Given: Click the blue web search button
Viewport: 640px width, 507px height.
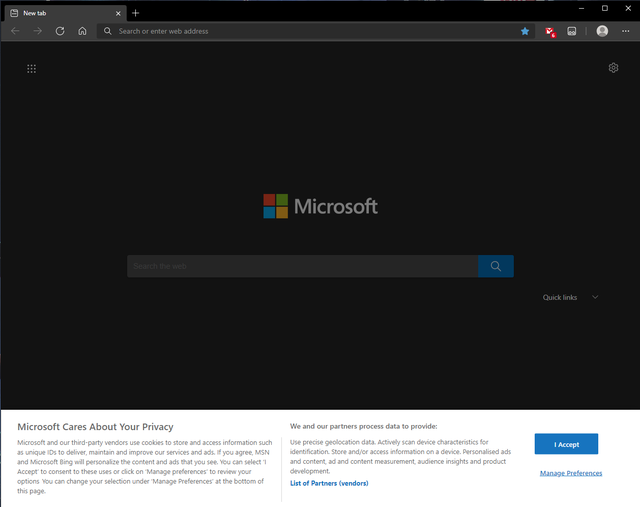Looking at the screenshot, I should (496, 266).
